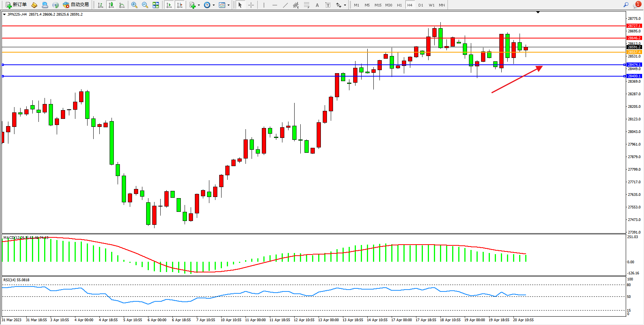Open periodicity clock dropdown arrow
Screen dimensions: 644x325
point(214,5)
